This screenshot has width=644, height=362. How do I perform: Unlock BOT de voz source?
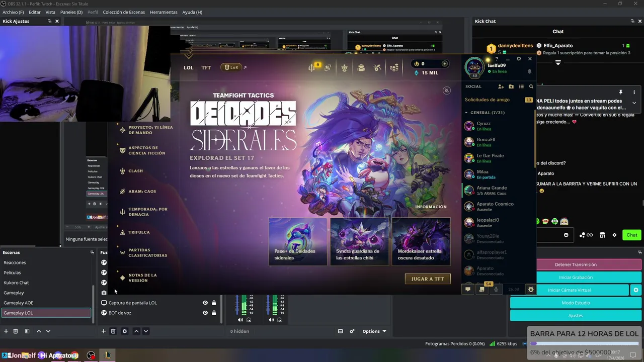point(214,313)
